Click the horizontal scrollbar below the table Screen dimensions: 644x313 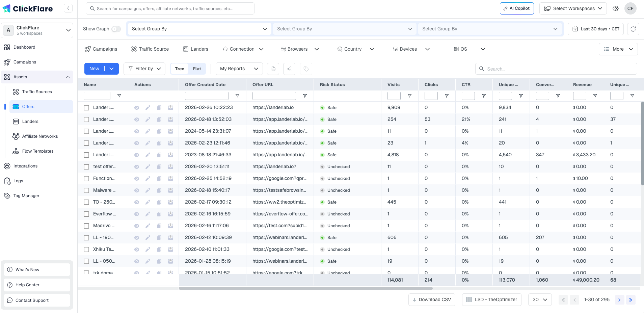coord(305,288)
